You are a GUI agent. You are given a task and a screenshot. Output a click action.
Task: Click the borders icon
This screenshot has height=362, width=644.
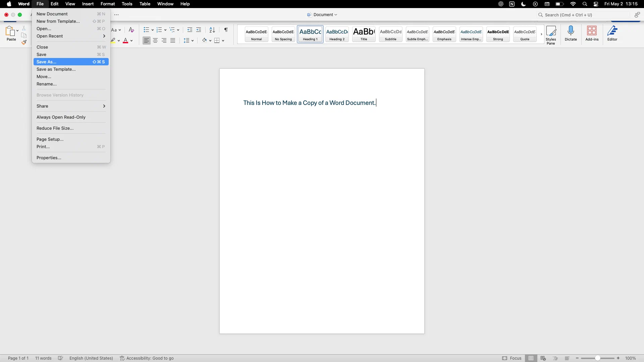[x=217, y=40]
